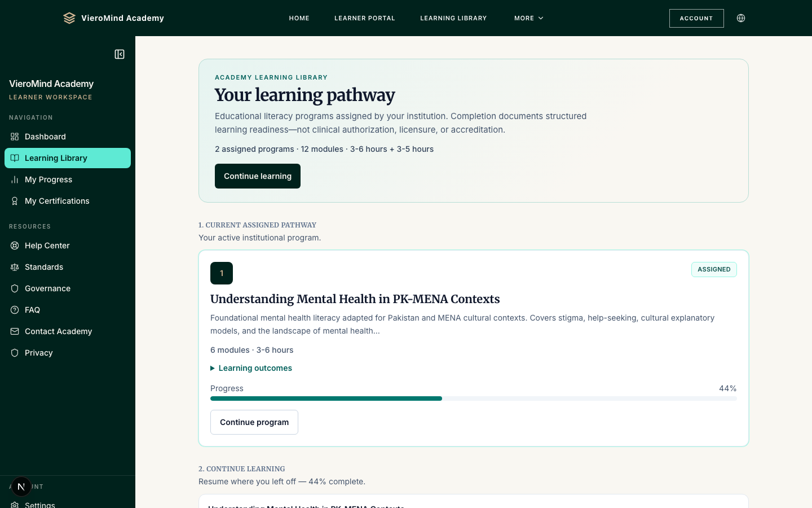Viewport: 812px width, 508px height.
Task: Expand the Learning outcomes disclosure
Action: (251, 368)
